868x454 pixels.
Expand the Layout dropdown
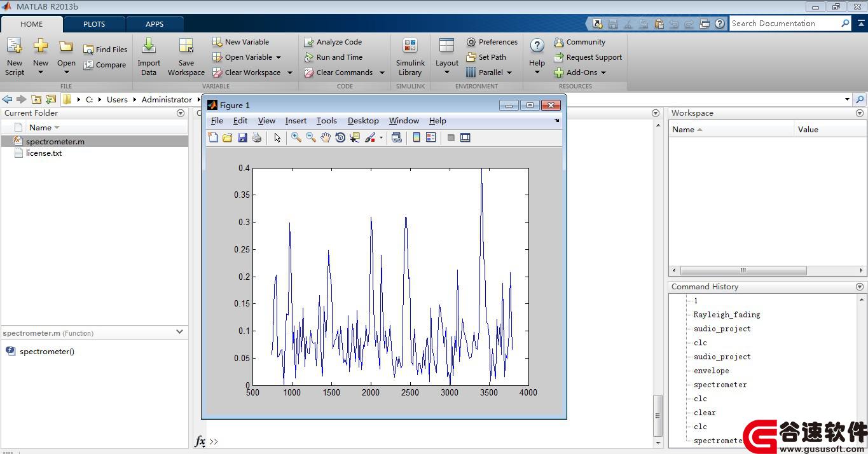447,72
